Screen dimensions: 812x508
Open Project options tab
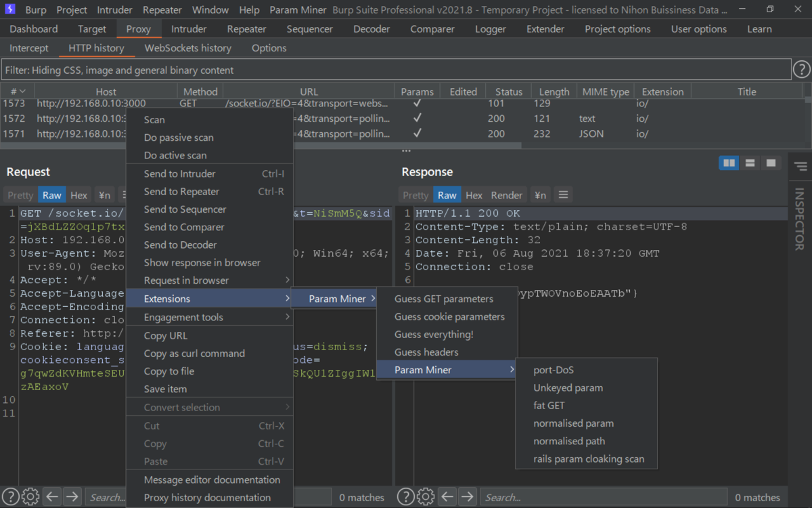(618, 29)
